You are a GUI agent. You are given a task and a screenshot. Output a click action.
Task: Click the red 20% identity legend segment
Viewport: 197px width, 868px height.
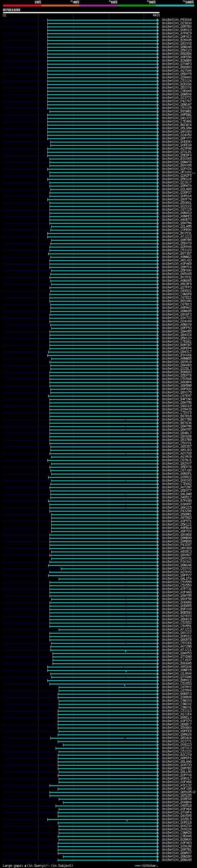click(x=22, y=6)
